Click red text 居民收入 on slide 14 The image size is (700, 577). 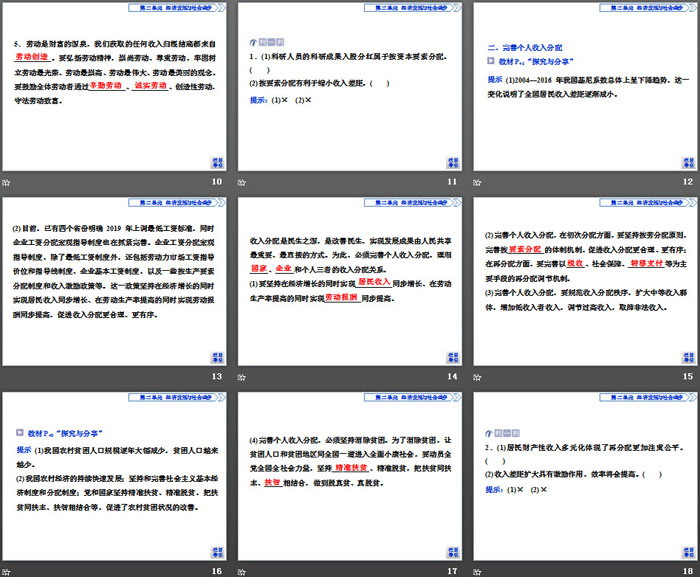(x=374, y=282)
